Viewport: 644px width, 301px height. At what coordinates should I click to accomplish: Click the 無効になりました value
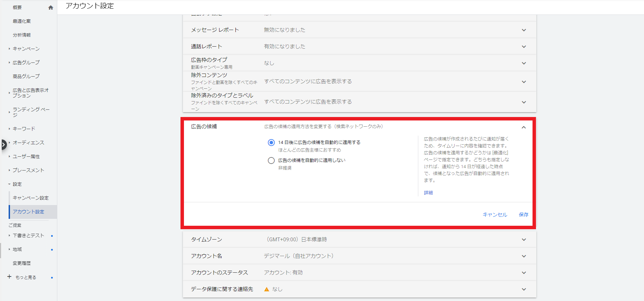(285, 30)
